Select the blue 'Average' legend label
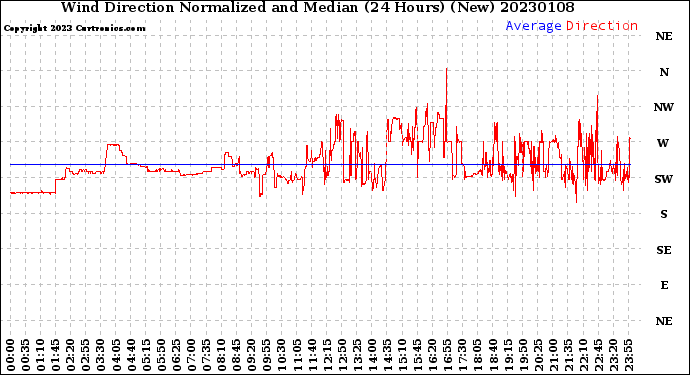The width and height of the screenshot is (690, 375). (533, 26)
